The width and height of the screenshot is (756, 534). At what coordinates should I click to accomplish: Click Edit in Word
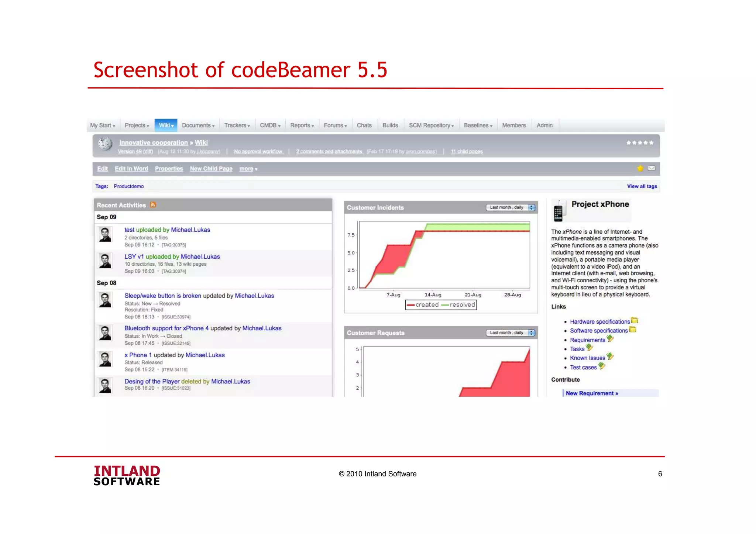[x=131, y=169]
